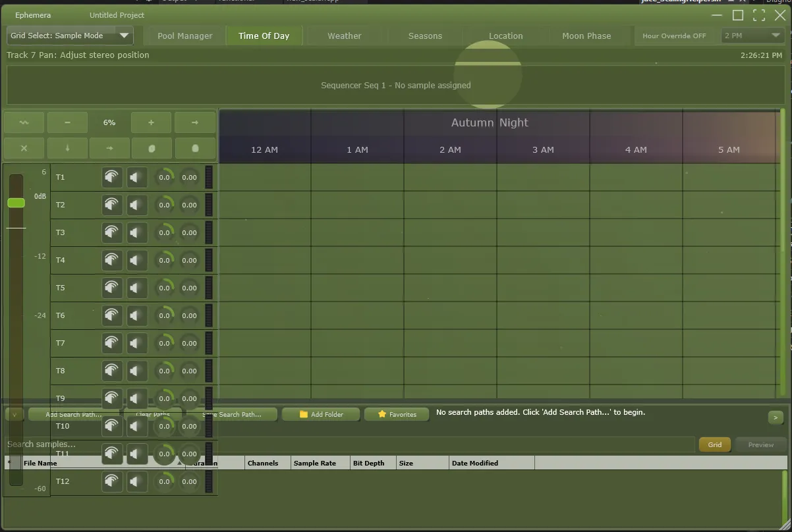Switch to the Weather tab
The width and height of the screenshot is (792, 532).
point(345,36)
